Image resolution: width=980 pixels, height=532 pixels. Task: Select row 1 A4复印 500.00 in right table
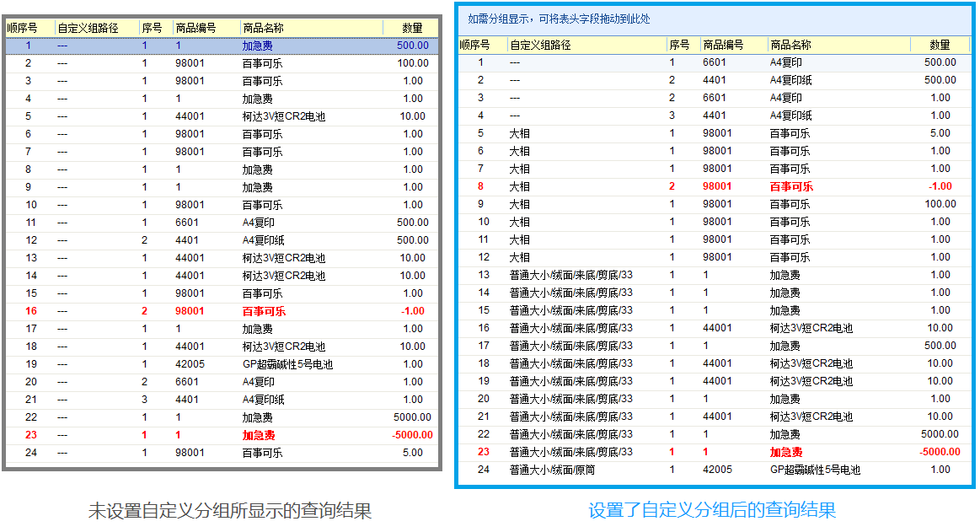715,62
